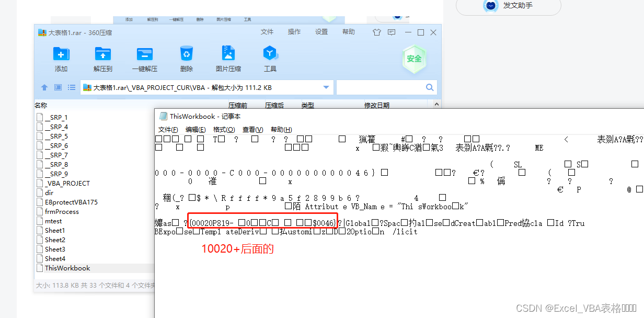Viewport: 644px width, 318px height.
Task: Expand the archive path dropdown arrow
Action: click(x=327, y=87)
